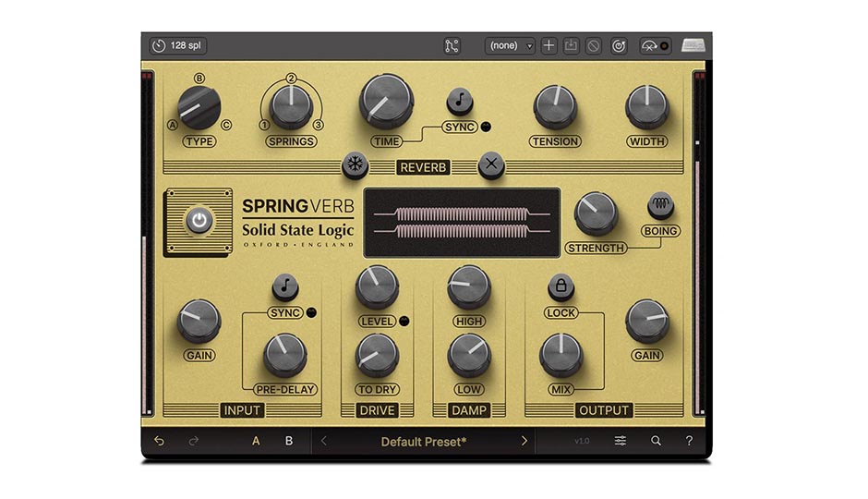The height and width of the screenshot is (499, 868).
Task: Click the X kill reverb button
Action: (491, 165)
